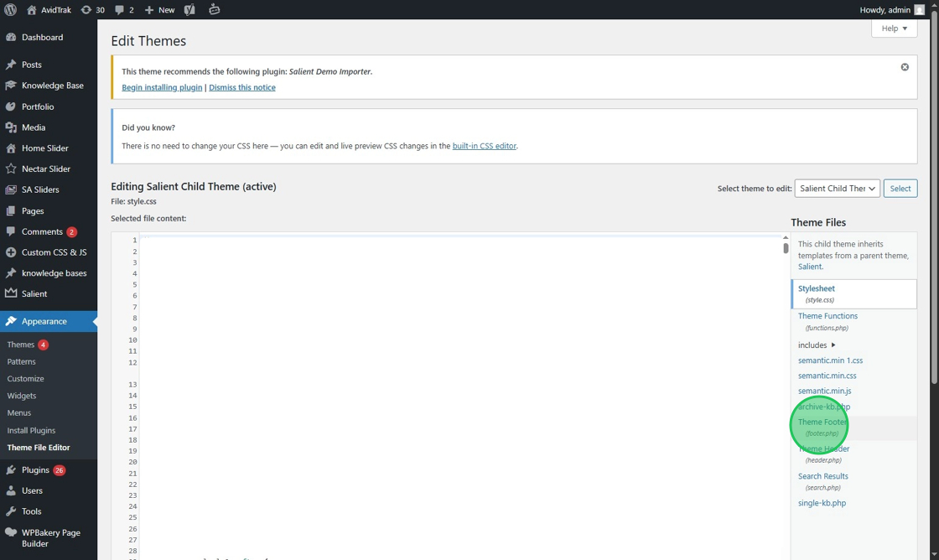The image size is (939, 560).
Task: Open the Search Results search.php file
Action: pyautogui.click(x=822, y=481)
